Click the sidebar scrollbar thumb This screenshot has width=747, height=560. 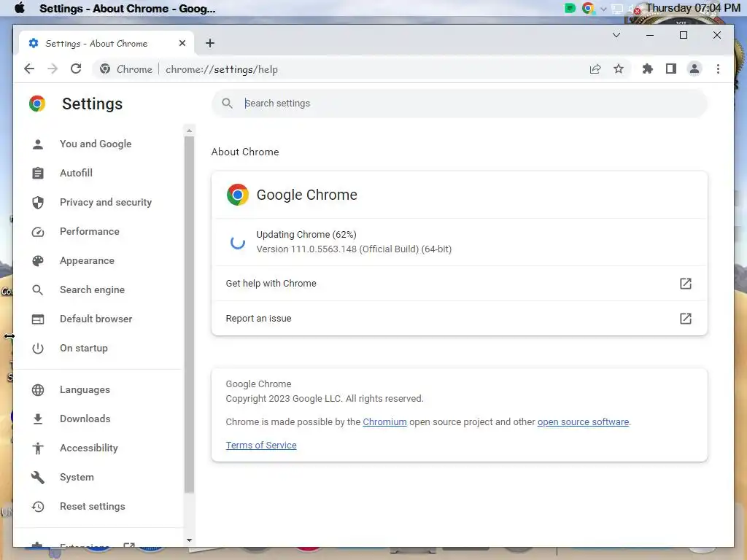click(x=189, y=314)
